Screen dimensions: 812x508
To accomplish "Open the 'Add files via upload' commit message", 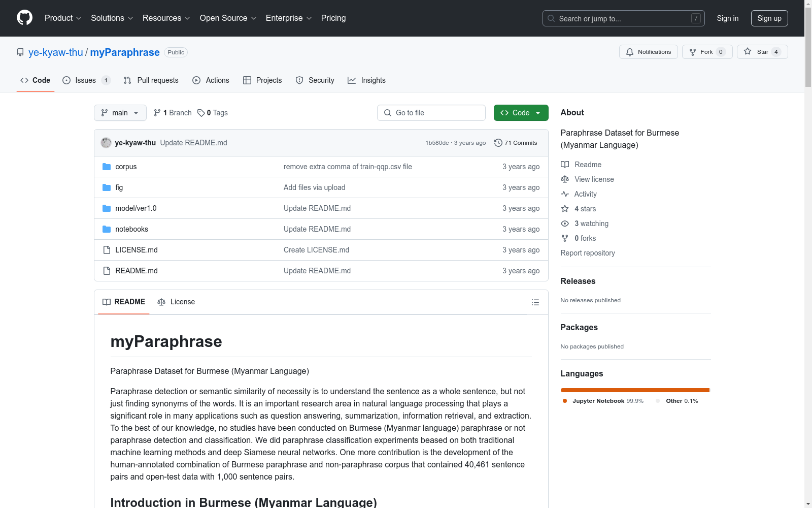I will pyautogui.click(x=314, y=187).
